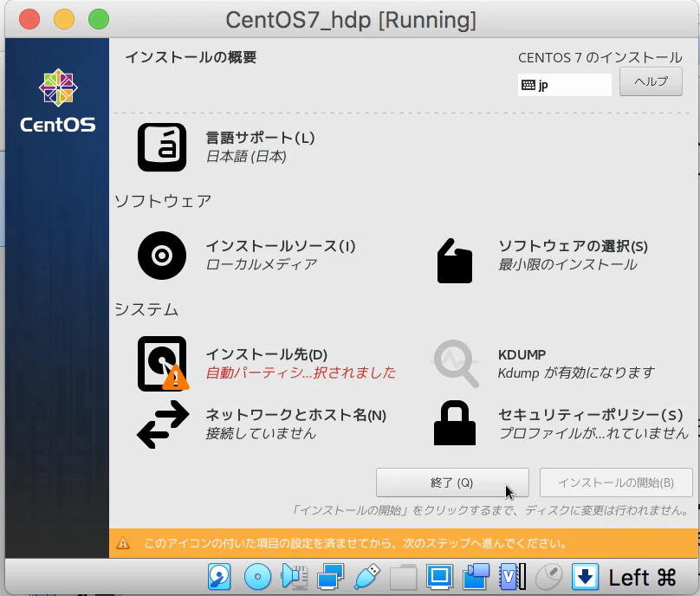Click VirtualBox optical disc status icon
The height and width of the screenshot is (596, 700).
257,577
